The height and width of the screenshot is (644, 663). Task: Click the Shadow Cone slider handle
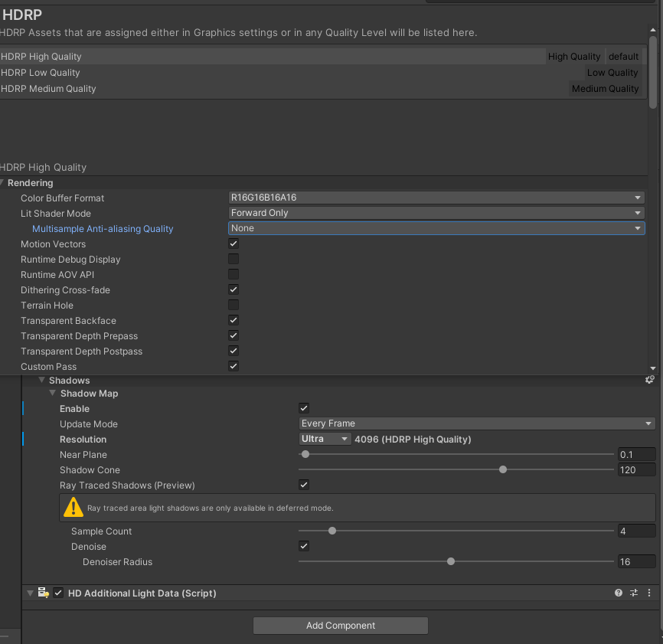coord(503,469)
